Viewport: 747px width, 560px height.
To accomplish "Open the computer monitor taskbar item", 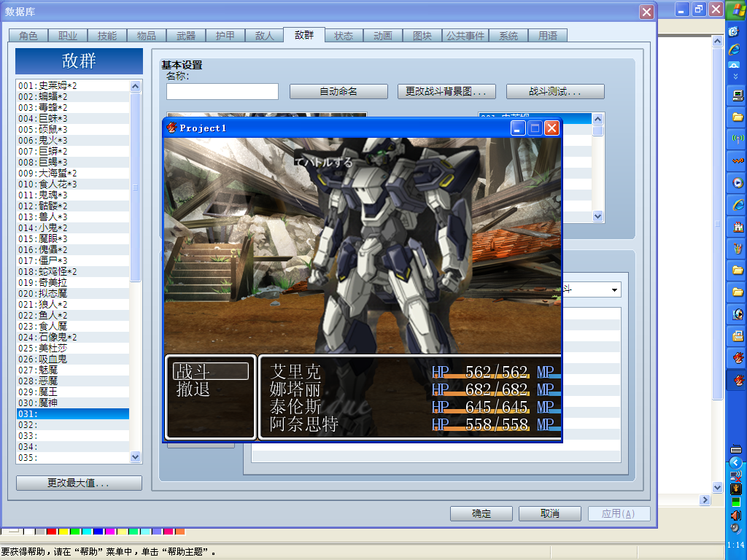I will point(738,96).
